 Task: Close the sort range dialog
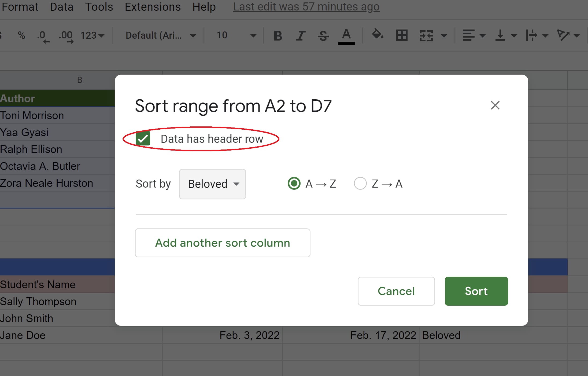[495, 105]
